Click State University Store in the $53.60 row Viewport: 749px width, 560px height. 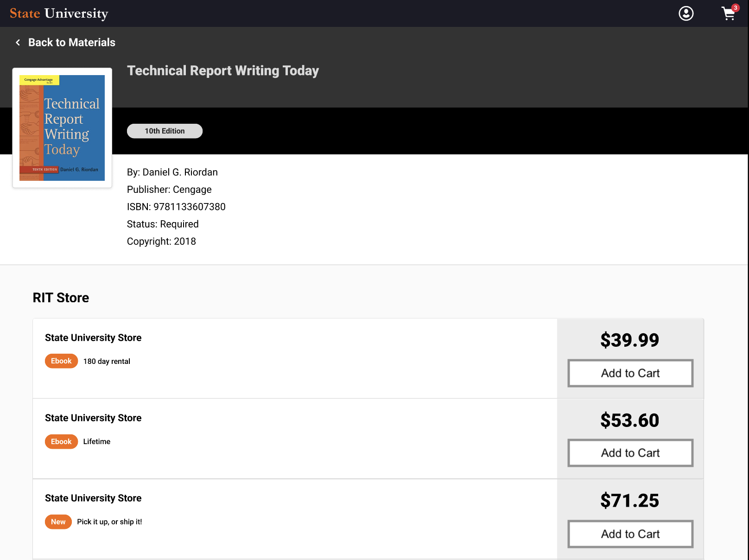(x=93, y=418)
